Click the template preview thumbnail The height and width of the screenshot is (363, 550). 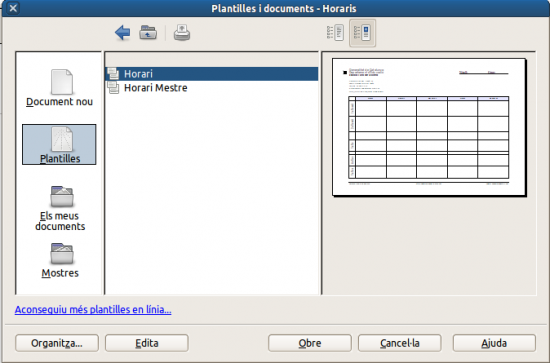(x=429, y=127)
